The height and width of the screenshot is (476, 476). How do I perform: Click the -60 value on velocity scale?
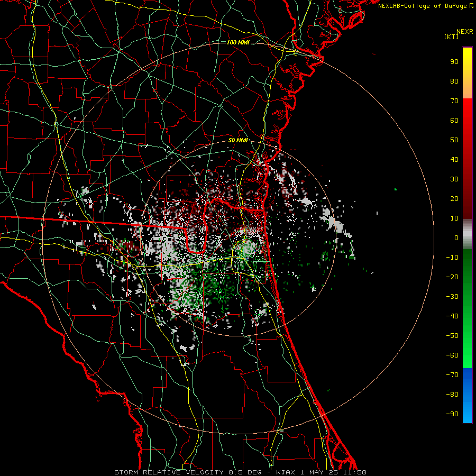452,355
